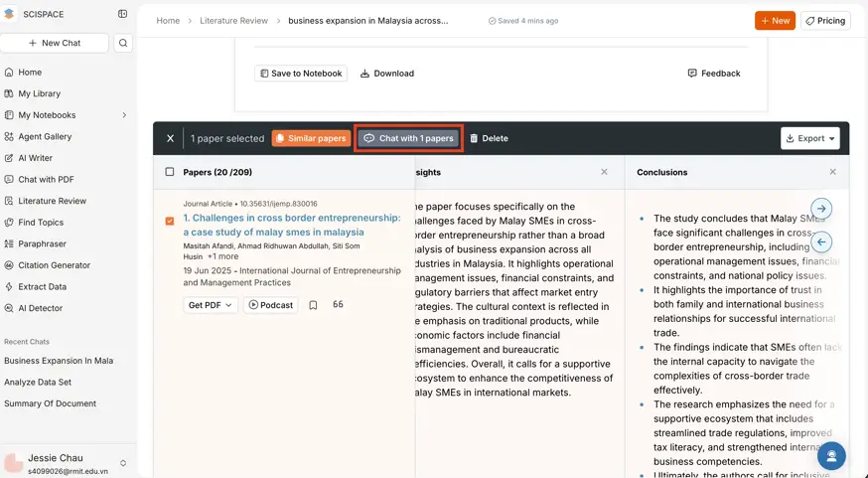Go to Literature Review breadcrumb
The height and width of the screenshot is (478, 868).
tap(233, 21)
